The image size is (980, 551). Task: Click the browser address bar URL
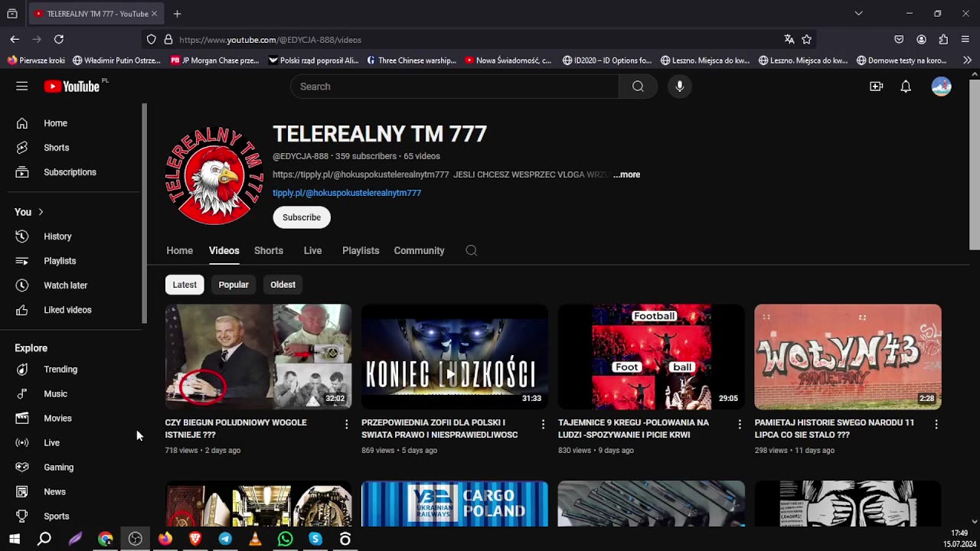(269, 40)
